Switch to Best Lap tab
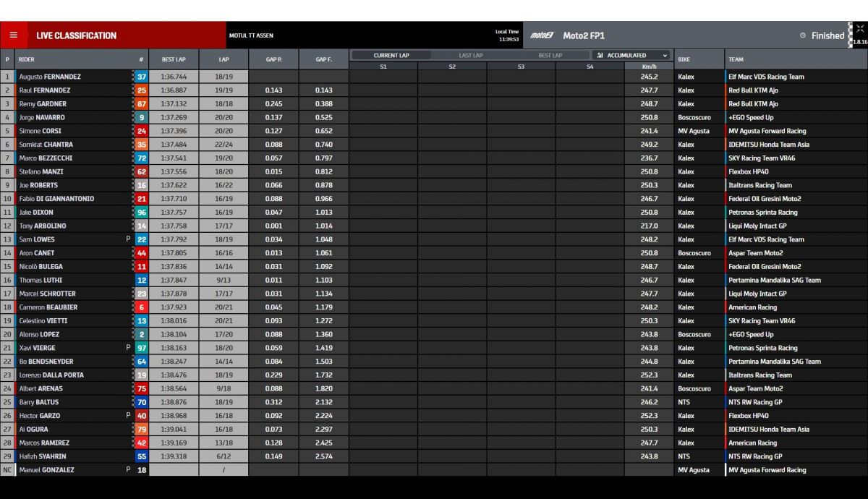Viewport: 868px width, 499px height. [550, 55]
